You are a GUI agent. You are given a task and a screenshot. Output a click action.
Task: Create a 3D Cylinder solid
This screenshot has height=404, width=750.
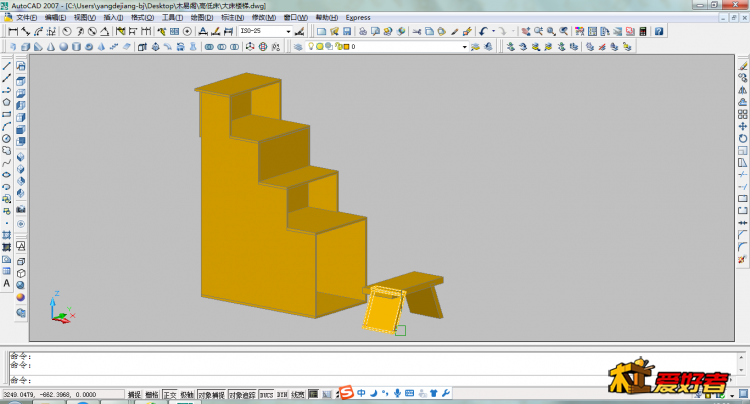(x=76, y=47)
